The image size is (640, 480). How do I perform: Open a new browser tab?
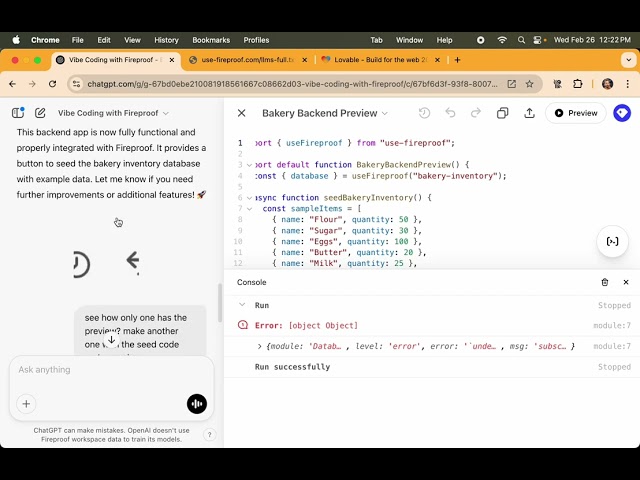(x=458, y=60)
